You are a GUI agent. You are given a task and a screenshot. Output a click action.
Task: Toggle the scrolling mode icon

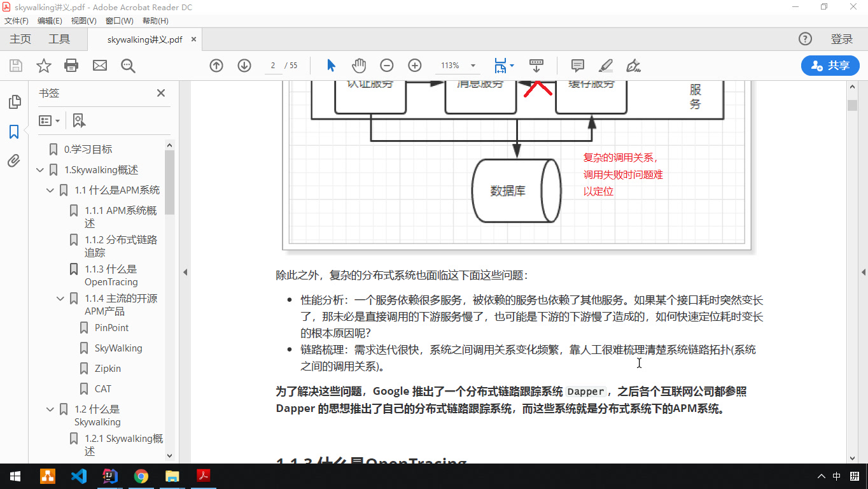tap(536, 66)
